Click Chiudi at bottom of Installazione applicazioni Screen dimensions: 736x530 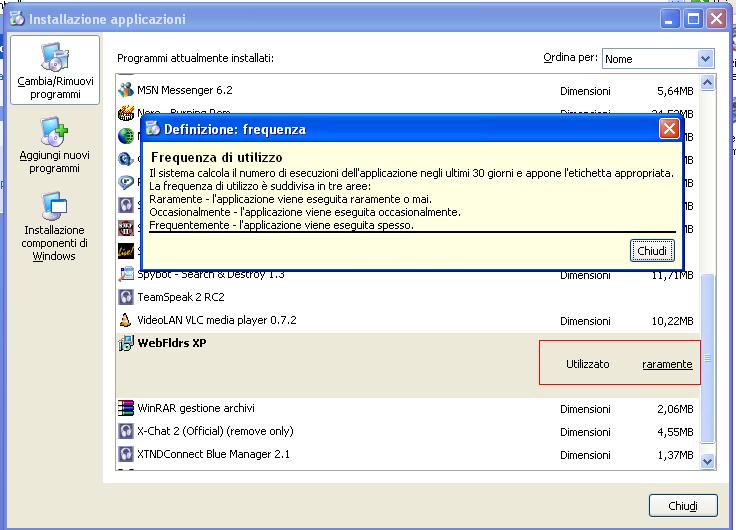click(x=683, y=506)
